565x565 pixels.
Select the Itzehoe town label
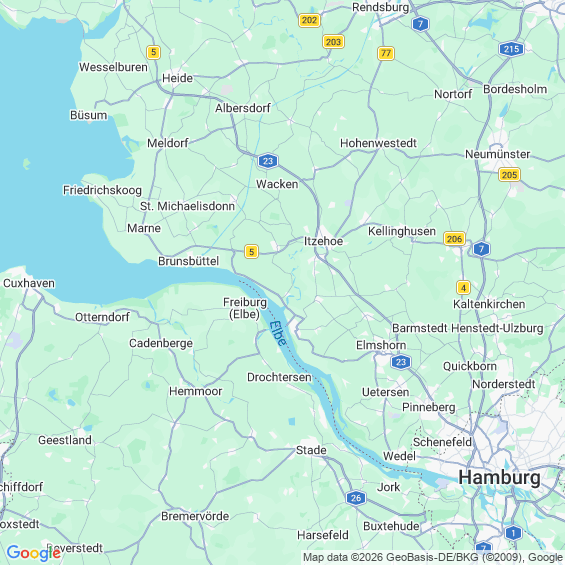(x=323, y=241)
